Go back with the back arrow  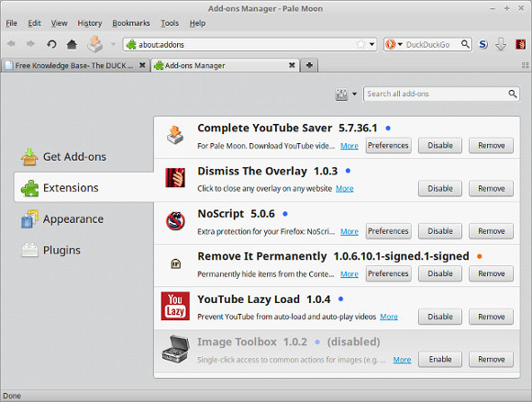pos(11,44)
